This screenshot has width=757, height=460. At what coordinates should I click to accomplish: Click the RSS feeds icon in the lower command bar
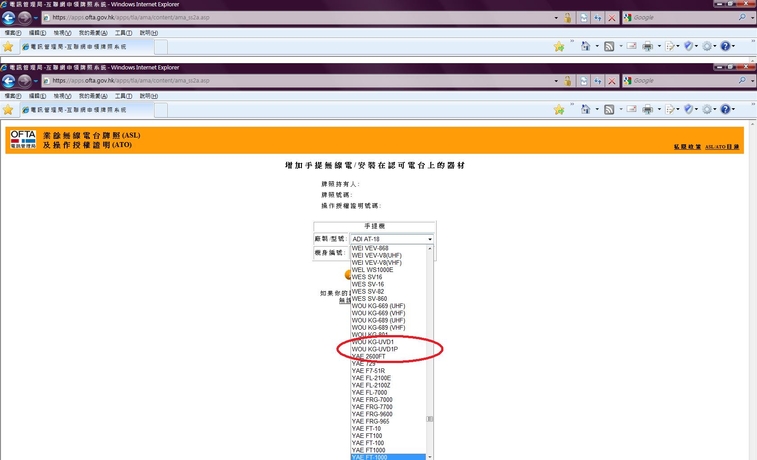pos(610,109)
